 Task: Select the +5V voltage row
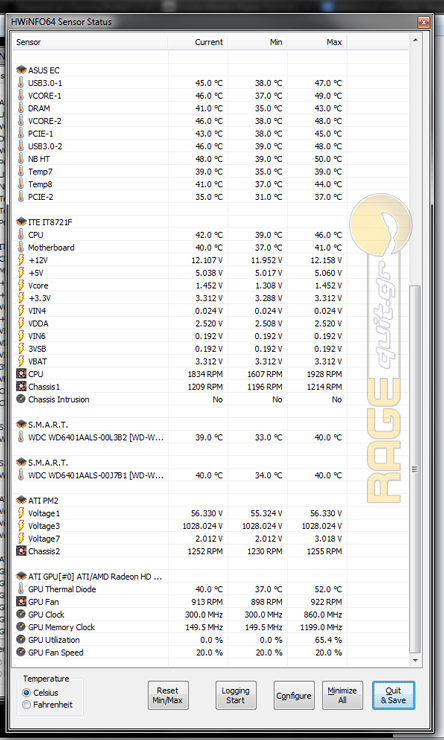(x=180, y=273)
